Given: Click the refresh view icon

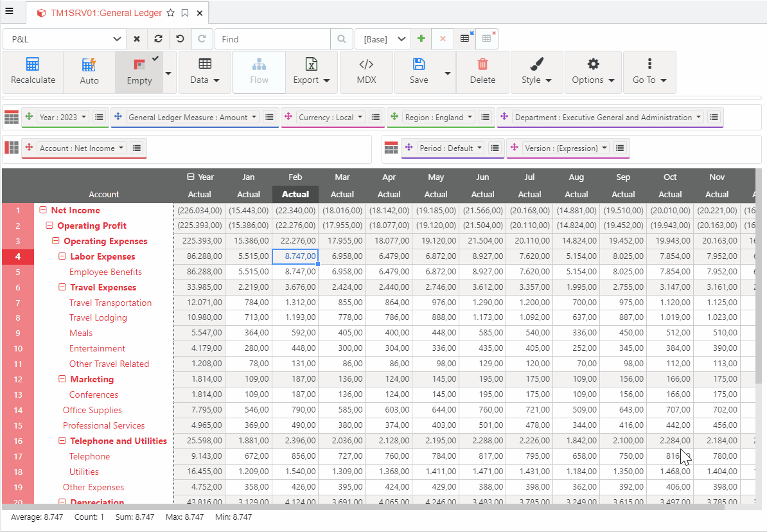Looking at the screenshot, I should pyautogui.click(x=159, y=39).
